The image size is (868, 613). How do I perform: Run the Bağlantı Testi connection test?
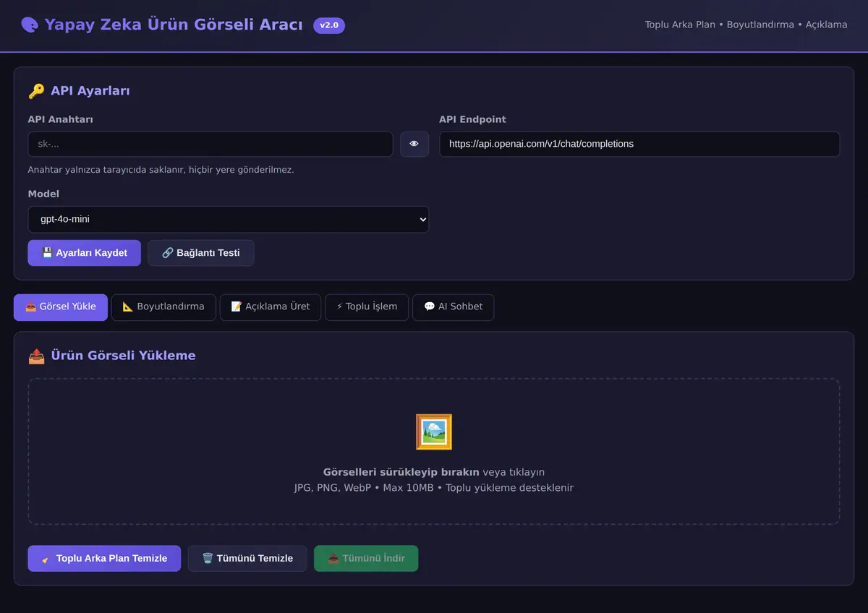pos(201,253)
